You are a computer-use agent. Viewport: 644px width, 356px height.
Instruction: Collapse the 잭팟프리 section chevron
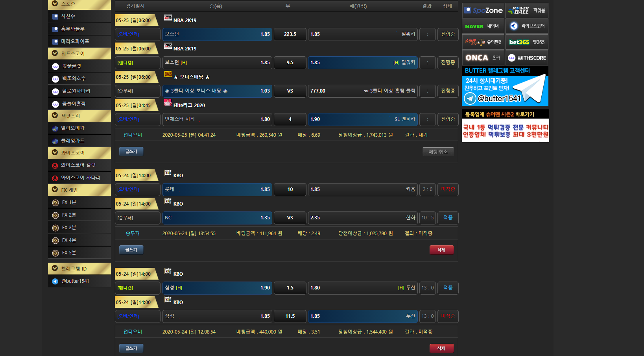55,115
